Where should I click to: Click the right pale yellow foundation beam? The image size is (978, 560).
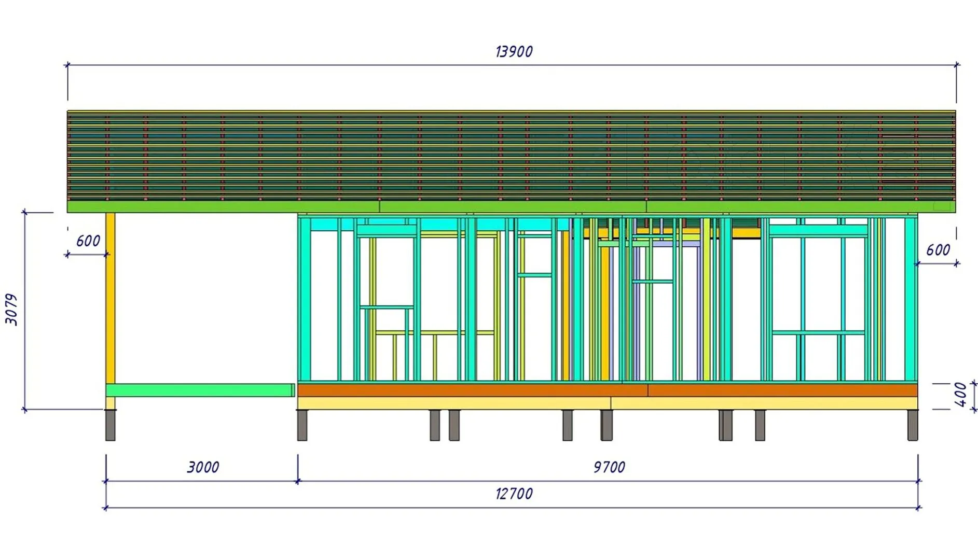click(764, 403)
